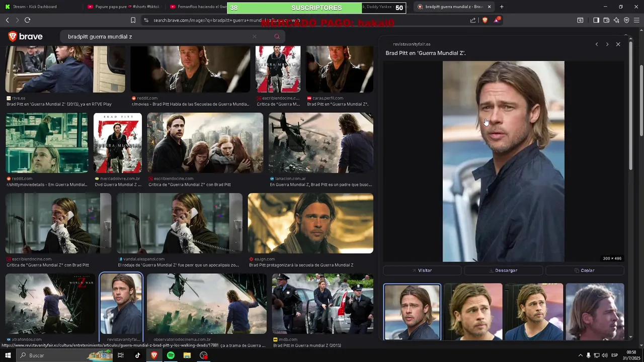Open TikTok from the taskbar
The image size is (644, 362).
137,355
